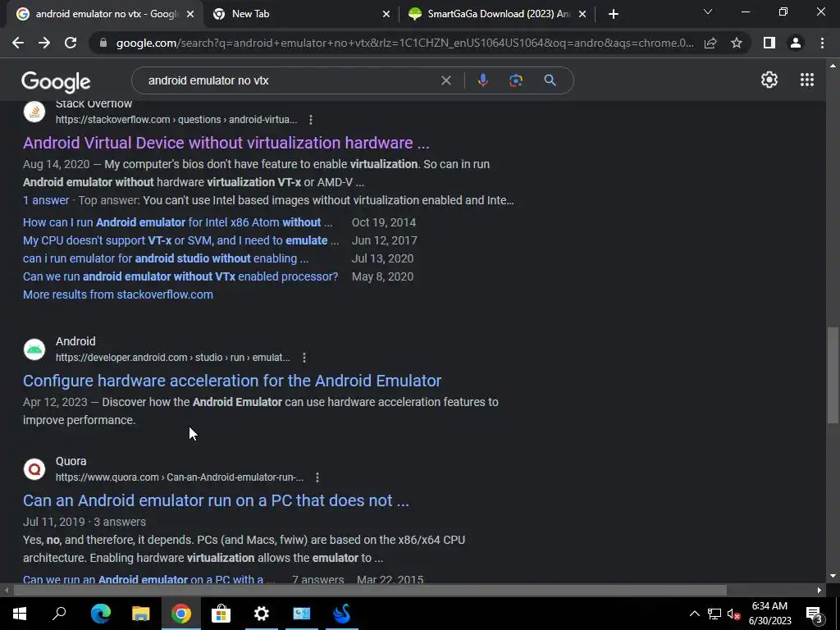Search by image with Google Lens
The height and width of the screenshot is (630, 840).
click(x=515, y=80)
